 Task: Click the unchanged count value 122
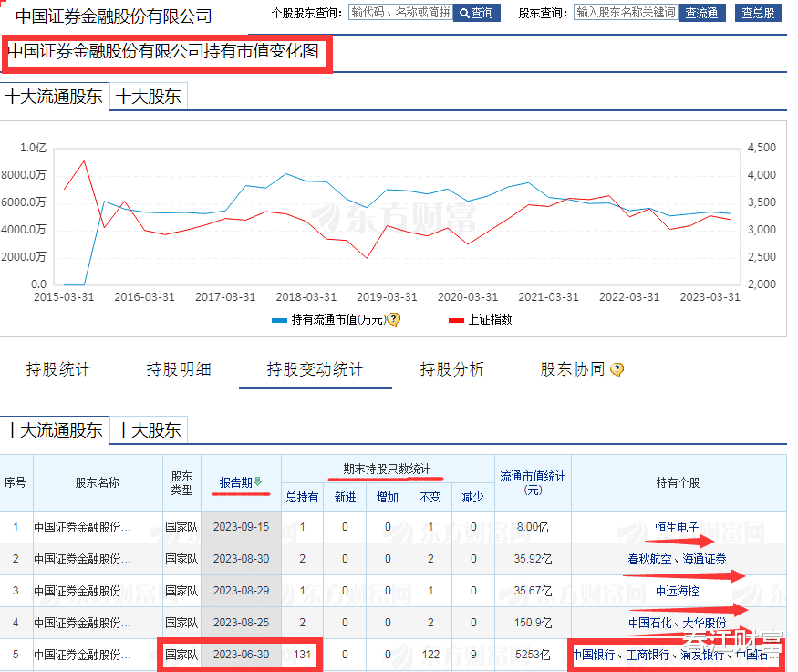[x=430, y=655]
